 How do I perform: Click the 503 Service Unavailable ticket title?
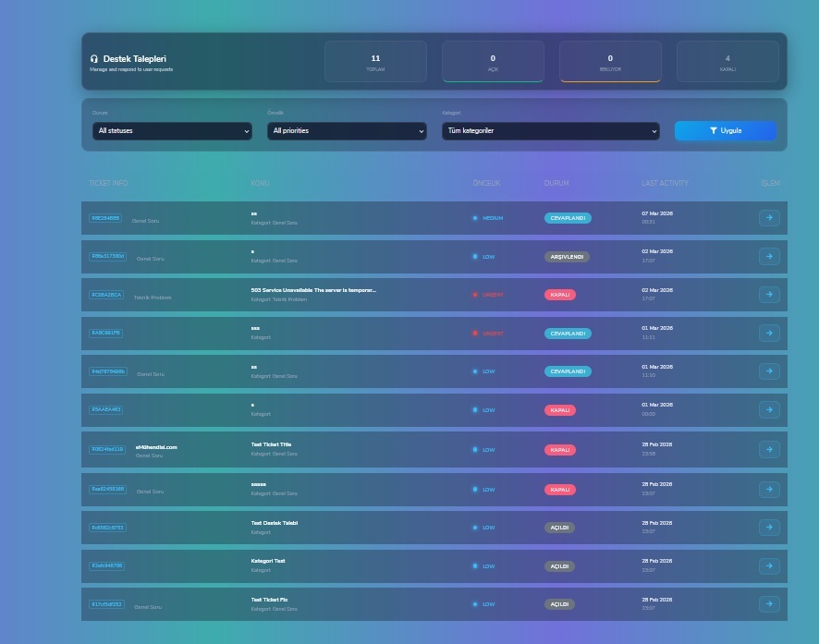(x=313, y=290)
